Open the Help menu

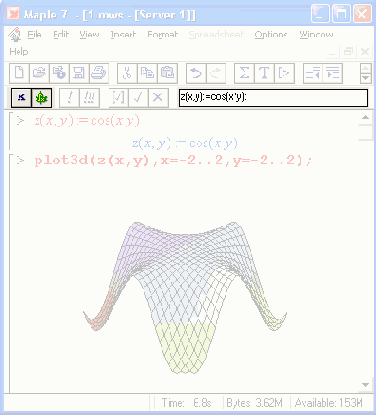pos(19,52)
